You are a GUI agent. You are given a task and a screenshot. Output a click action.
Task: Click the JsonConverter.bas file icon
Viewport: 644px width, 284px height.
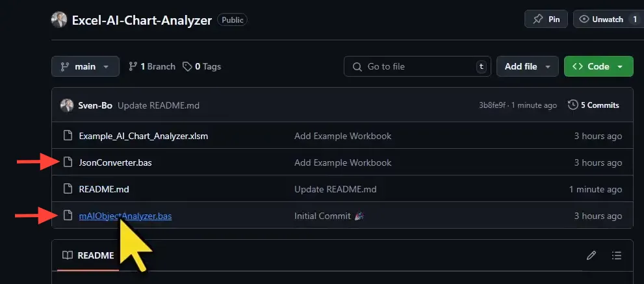pyautogui.click(x=67, y=162)
